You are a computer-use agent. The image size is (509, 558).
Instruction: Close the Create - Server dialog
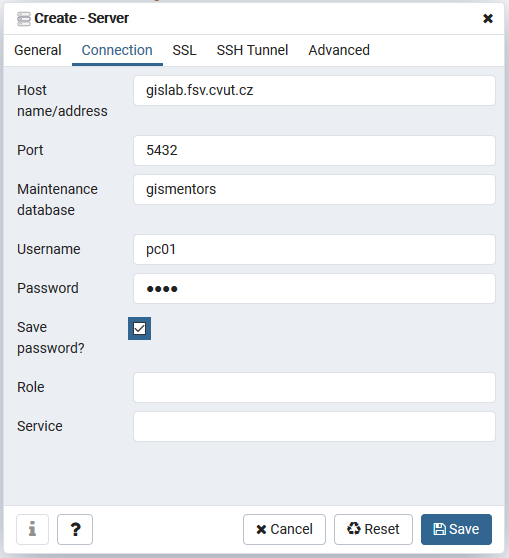pyautogui.click(x=488, y=18)
